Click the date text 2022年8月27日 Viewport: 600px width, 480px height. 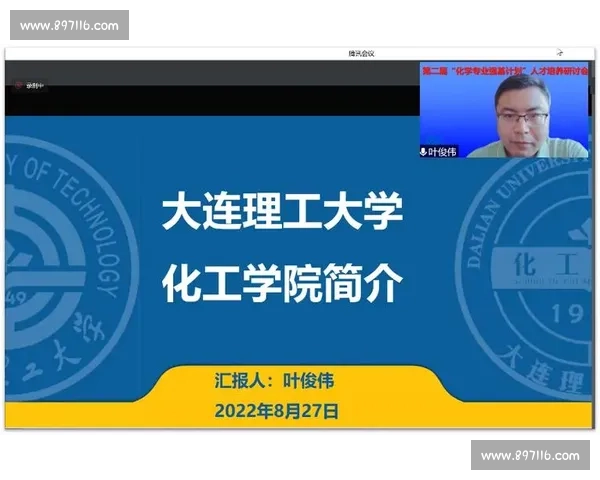[x=277, y=411]
